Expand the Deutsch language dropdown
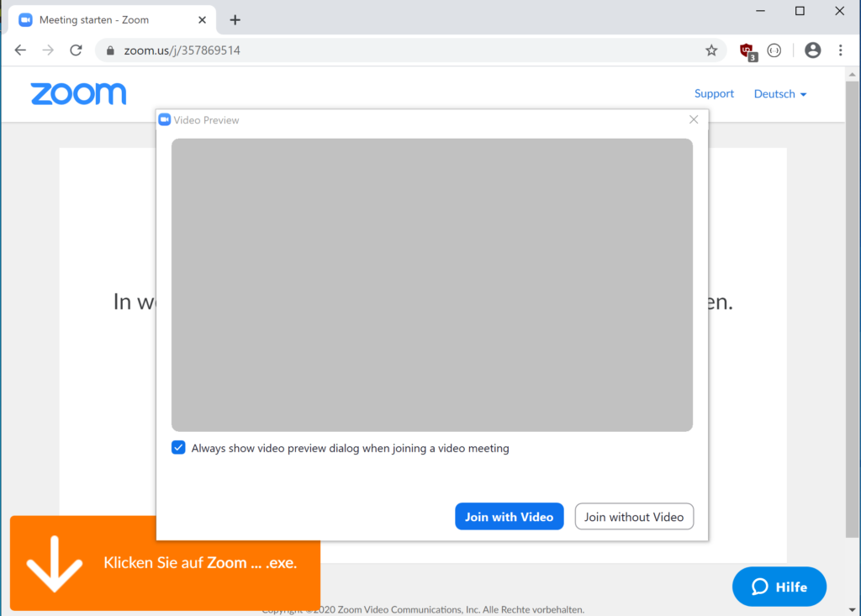This screenshot has height=616, width=861. (x=779, y=94)
